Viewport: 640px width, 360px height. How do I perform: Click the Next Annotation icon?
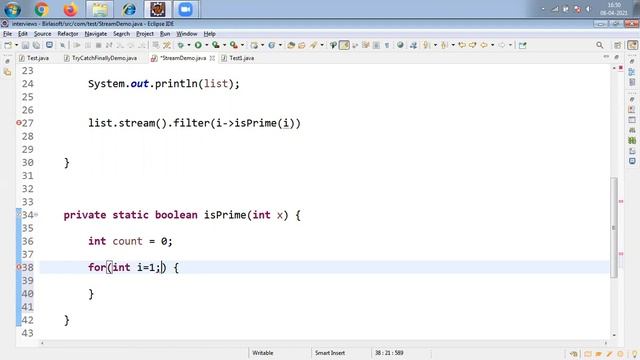(427, 45)
